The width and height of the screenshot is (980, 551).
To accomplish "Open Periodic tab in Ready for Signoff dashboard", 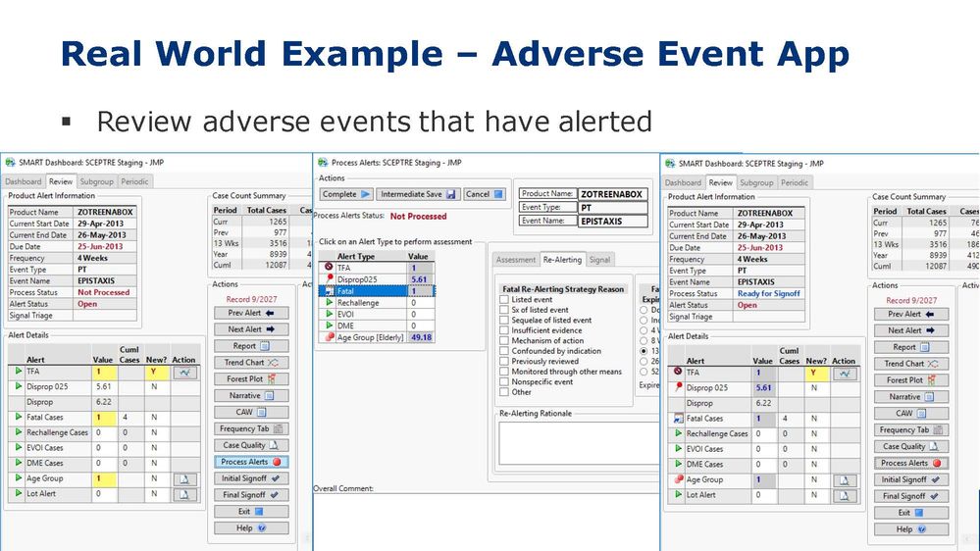I will click(x=795, y=183).
